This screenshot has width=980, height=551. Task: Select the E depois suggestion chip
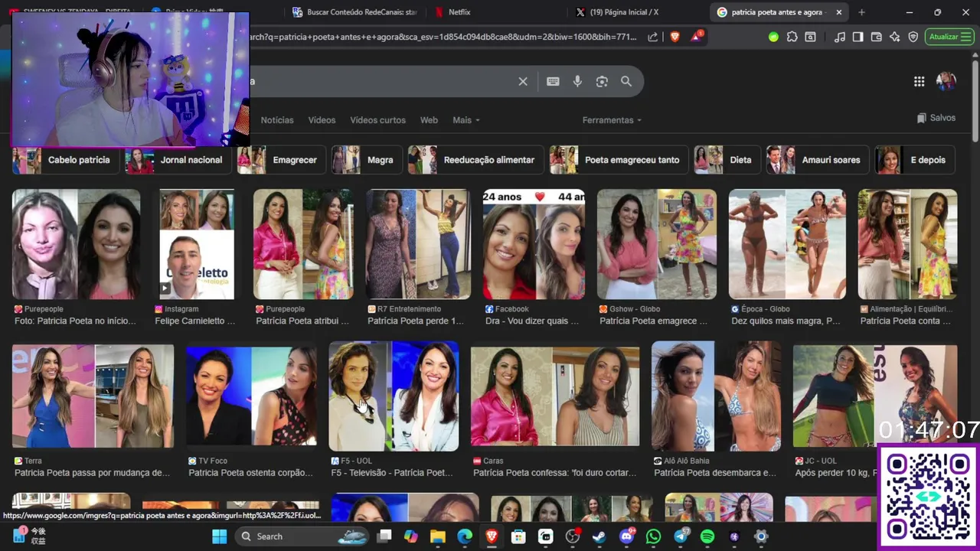pyautogui.click(x=915, y=160)
